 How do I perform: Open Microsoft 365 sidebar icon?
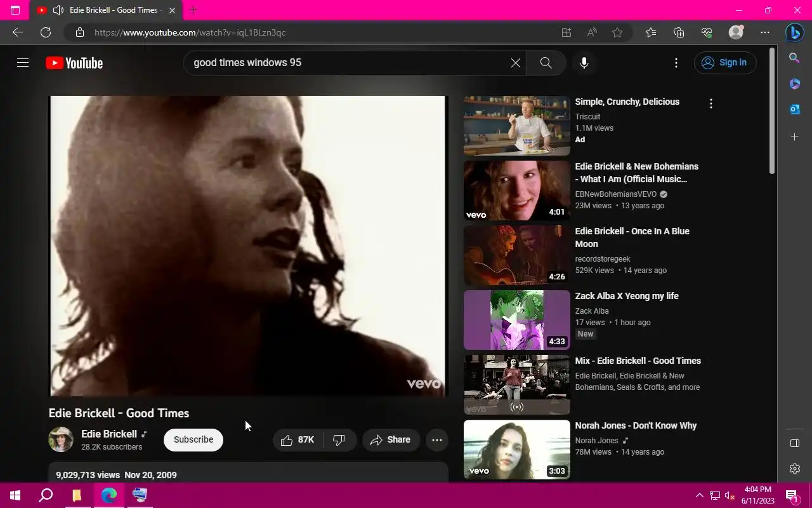[x=794, y=84]
